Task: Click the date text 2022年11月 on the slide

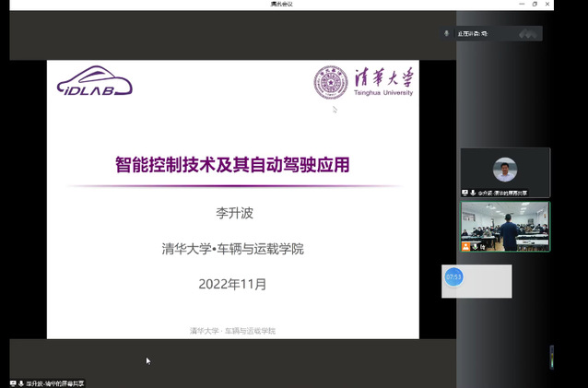Action: click(x=232, y=284)
